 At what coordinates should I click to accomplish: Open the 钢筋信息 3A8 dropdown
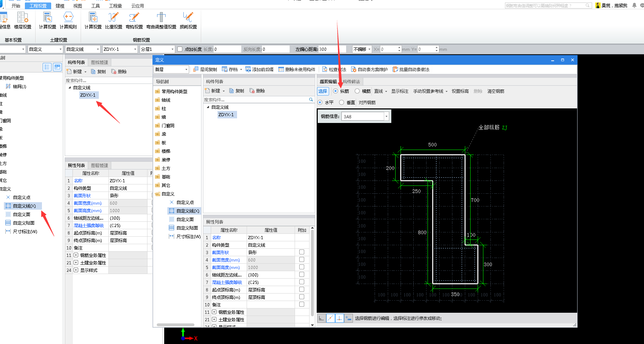coord(386,117)
